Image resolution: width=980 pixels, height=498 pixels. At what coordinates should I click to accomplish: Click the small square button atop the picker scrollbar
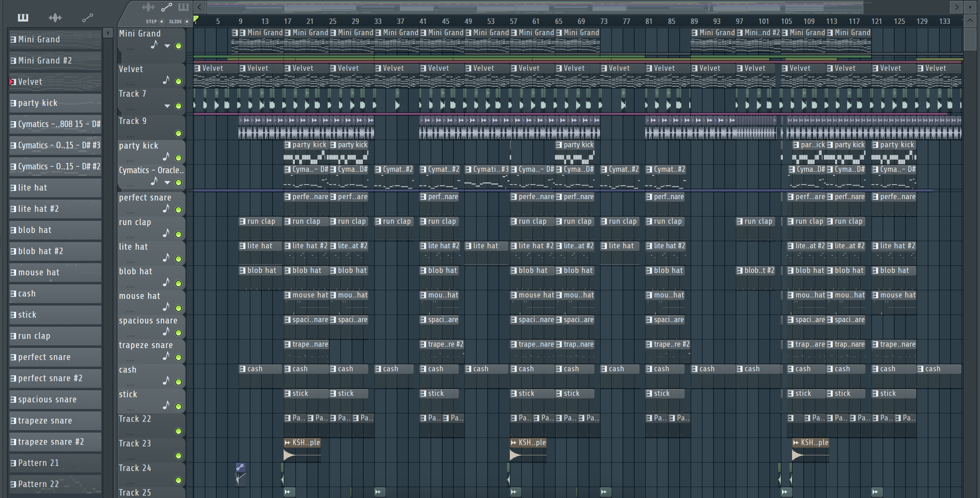tap(108, 33)
